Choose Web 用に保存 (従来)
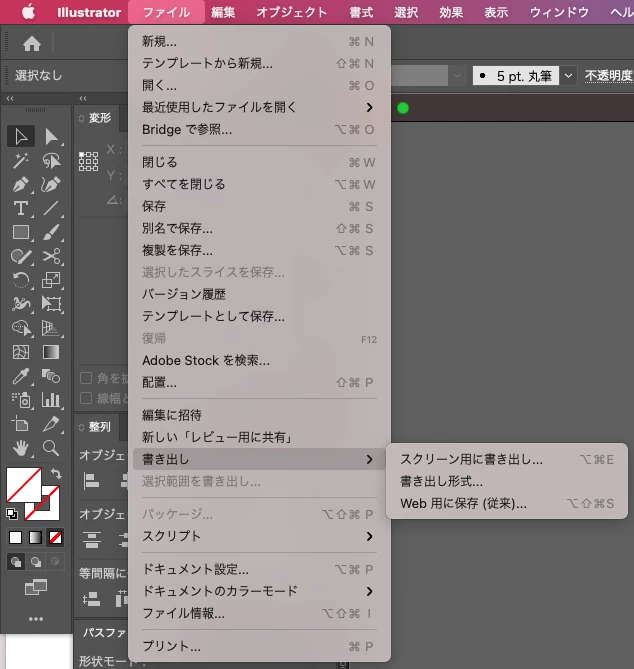 (x=507, y=503)
